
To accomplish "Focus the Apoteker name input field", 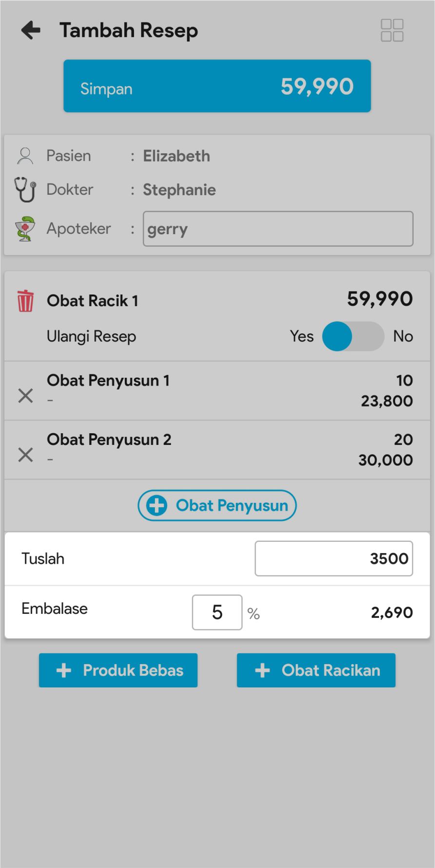I will 278,229.
